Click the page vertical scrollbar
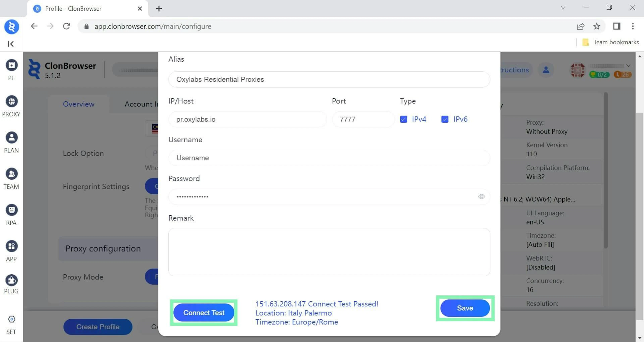Screen dimensions: 644x342 point(639,216)
